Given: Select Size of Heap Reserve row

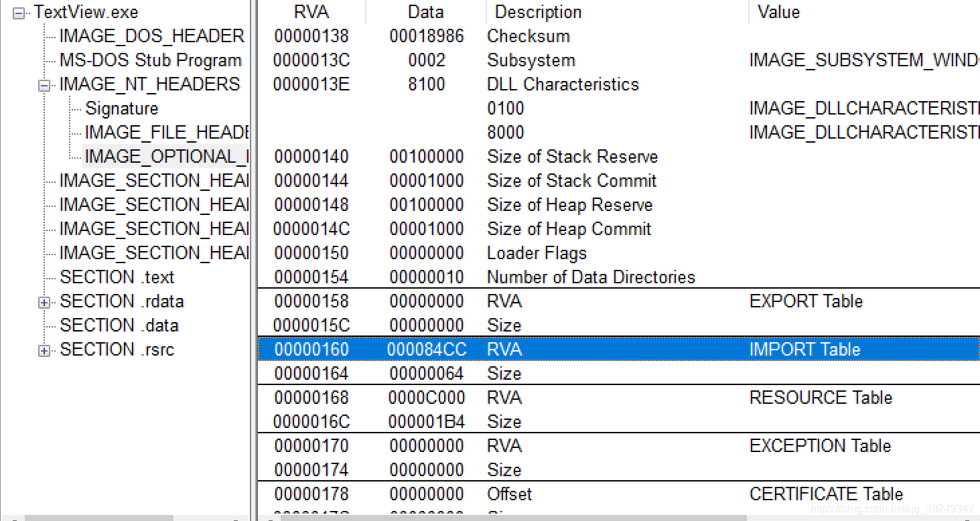Looking at the screenshot, I should click(618, 205).
